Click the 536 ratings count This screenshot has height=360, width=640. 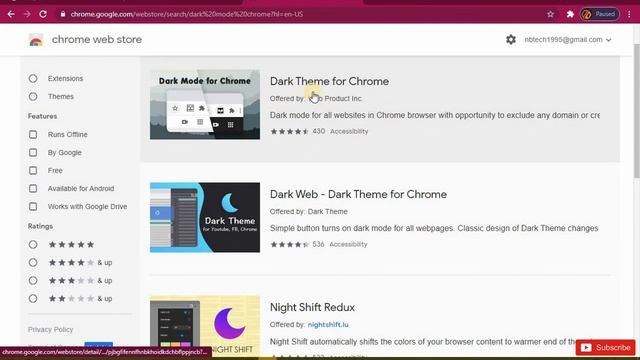click(x=318, y=244)
